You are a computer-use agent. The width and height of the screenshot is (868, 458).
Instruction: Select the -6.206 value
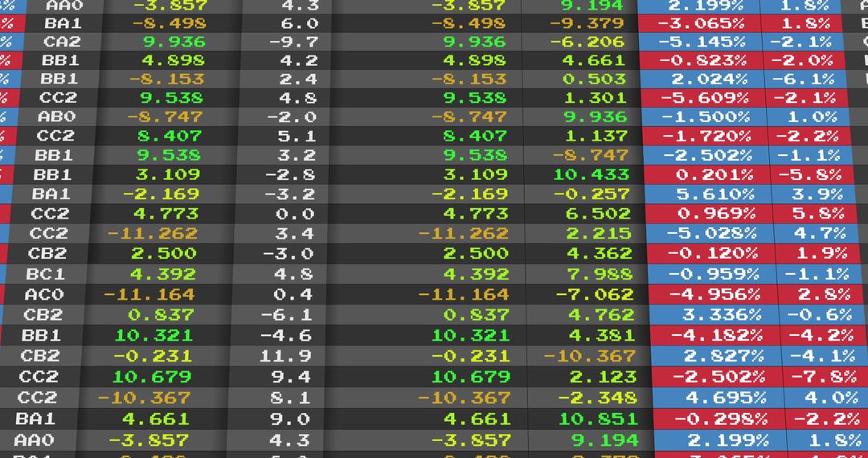point(588,42)
